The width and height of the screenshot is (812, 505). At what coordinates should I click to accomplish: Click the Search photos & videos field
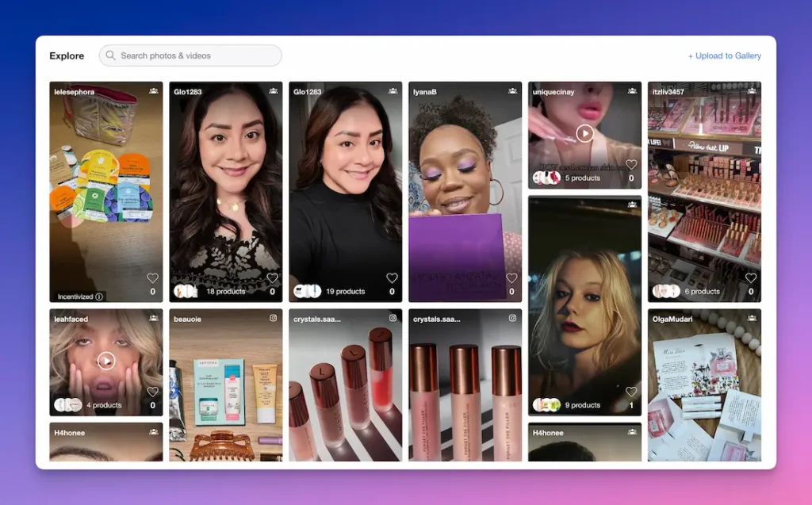point(190,55)
